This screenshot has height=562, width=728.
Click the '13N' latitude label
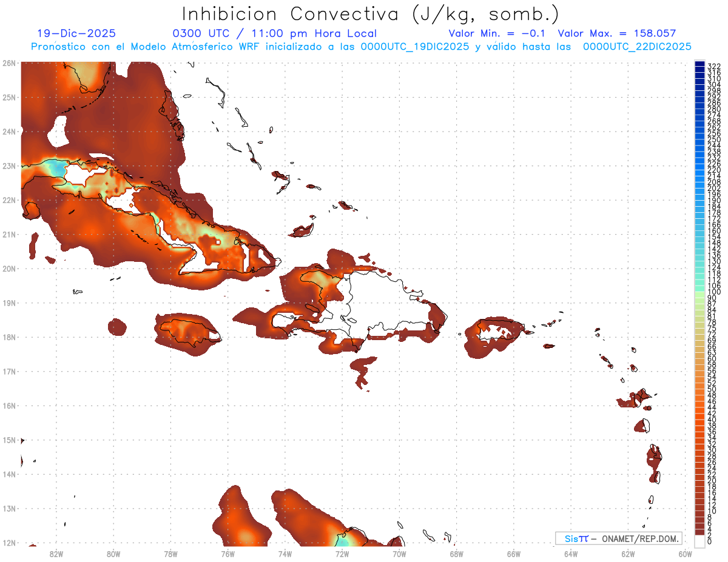coord(8,509)
